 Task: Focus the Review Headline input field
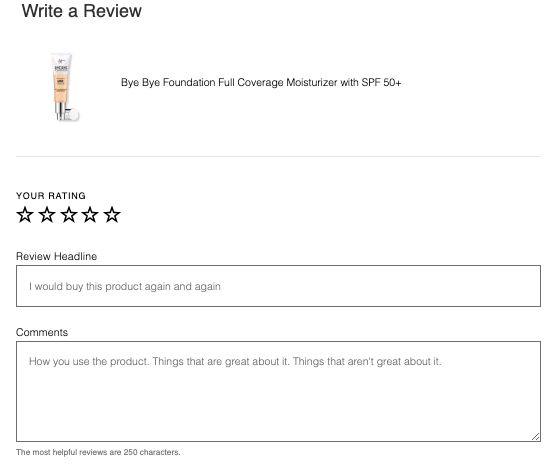(278, 286)
